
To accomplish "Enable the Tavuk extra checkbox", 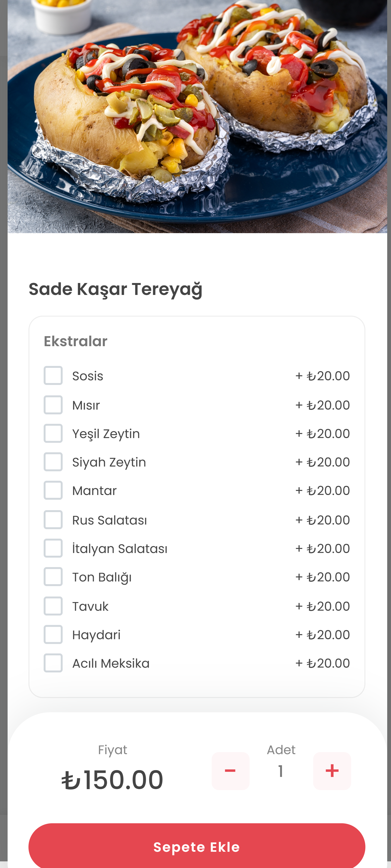I will [53, 606].
